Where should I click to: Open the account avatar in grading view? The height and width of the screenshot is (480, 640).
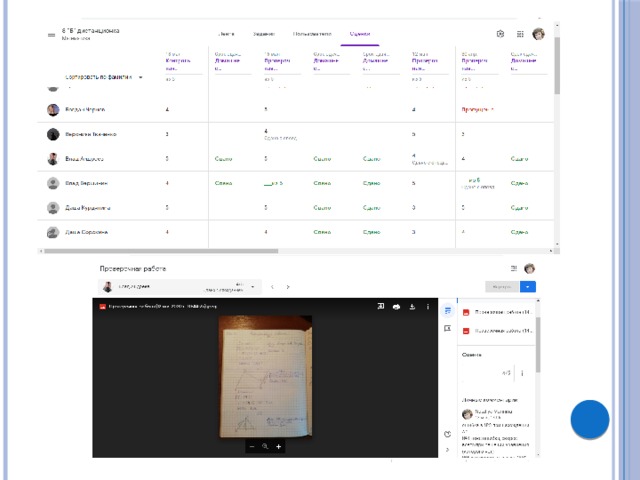[529, 268]
